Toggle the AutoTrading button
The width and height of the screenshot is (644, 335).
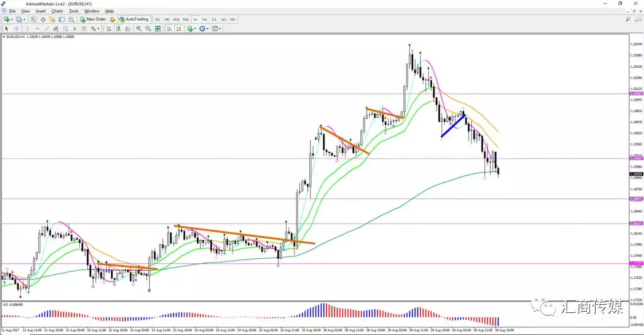[133, 20]
